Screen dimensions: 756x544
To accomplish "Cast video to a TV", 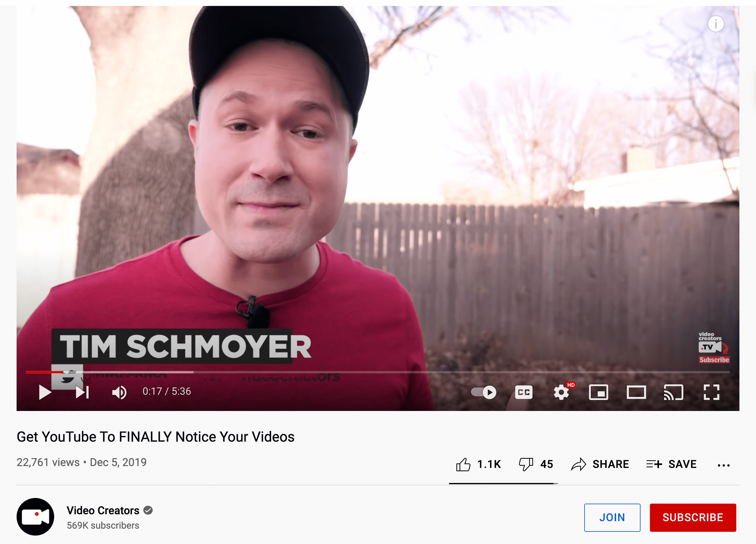I will (x=674, y=392).
